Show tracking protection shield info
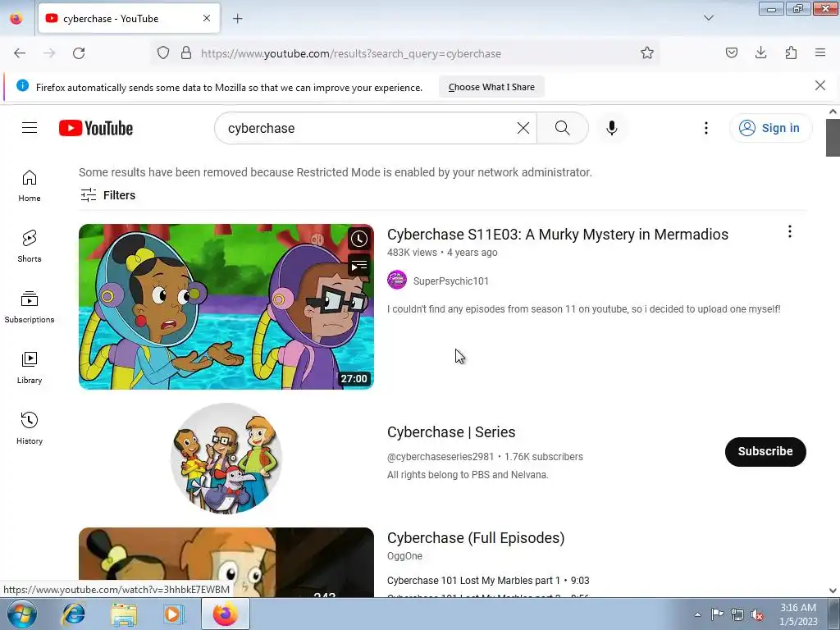 pos(163,53)
